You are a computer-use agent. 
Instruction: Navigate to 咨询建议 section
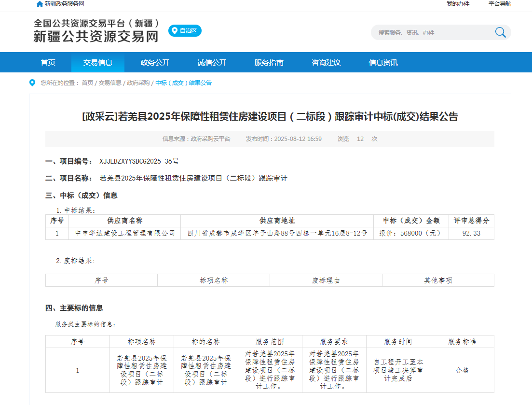326,63
